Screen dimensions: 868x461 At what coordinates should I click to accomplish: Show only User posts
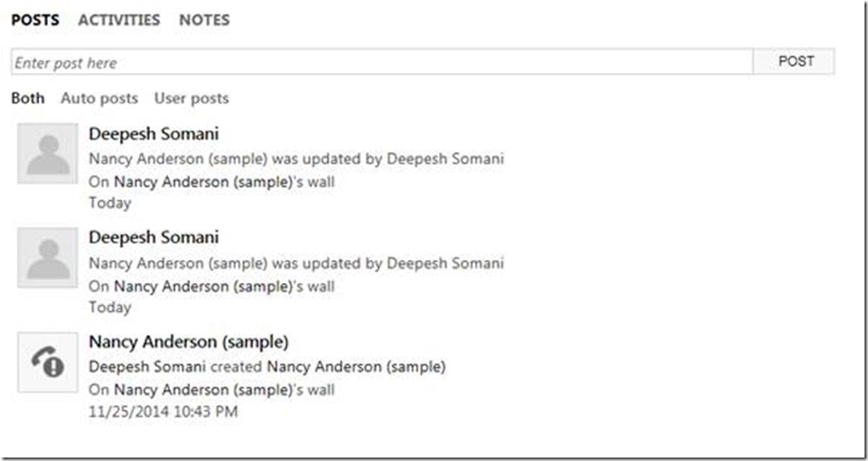tap(192, 98)
